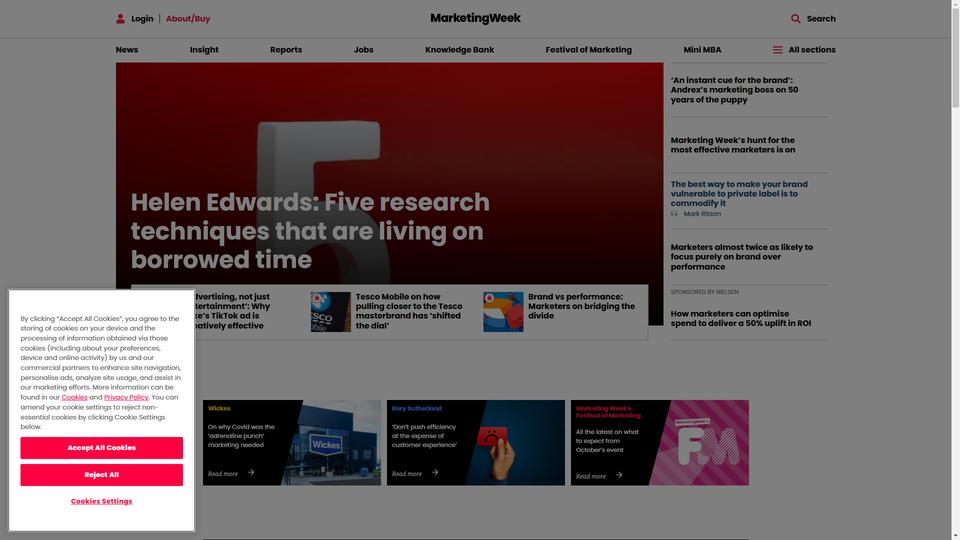Viewport: 960px width, 540px height.
Task: Expand All sections menu label
Action: coord(812,50)
